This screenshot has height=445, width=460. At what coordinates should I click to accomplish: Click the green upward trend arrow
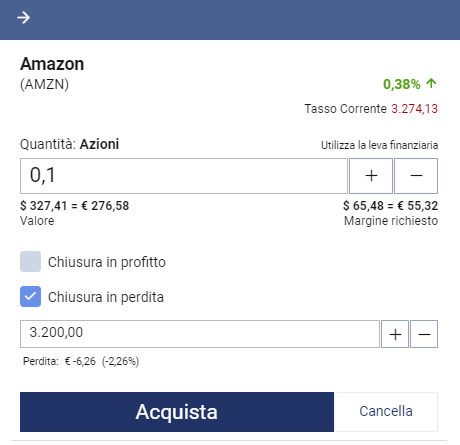point(431,83)
